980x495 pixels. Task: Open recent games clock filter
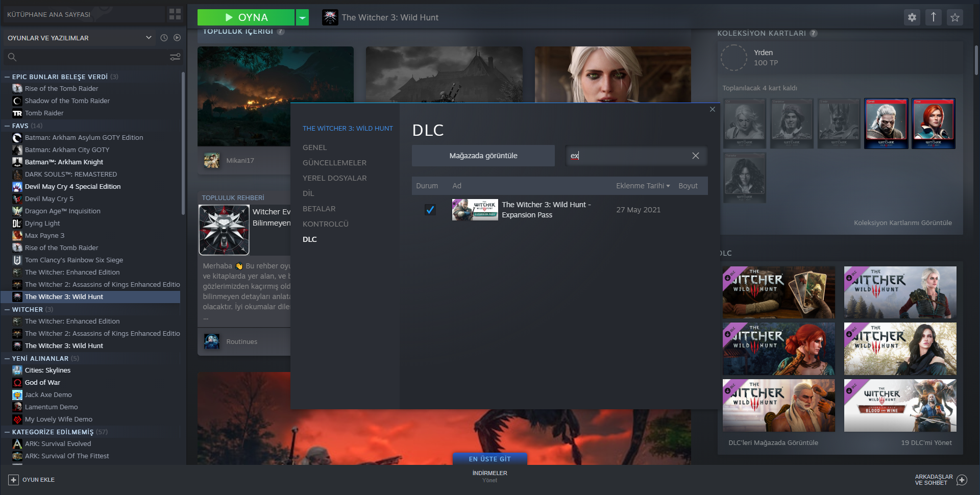coord(164,38)
